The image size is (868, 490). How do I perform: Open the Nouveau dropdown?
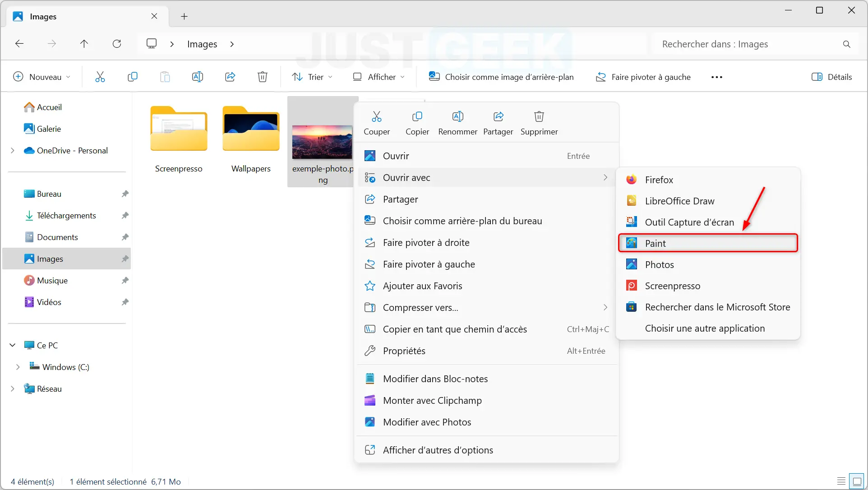(42, 77)
